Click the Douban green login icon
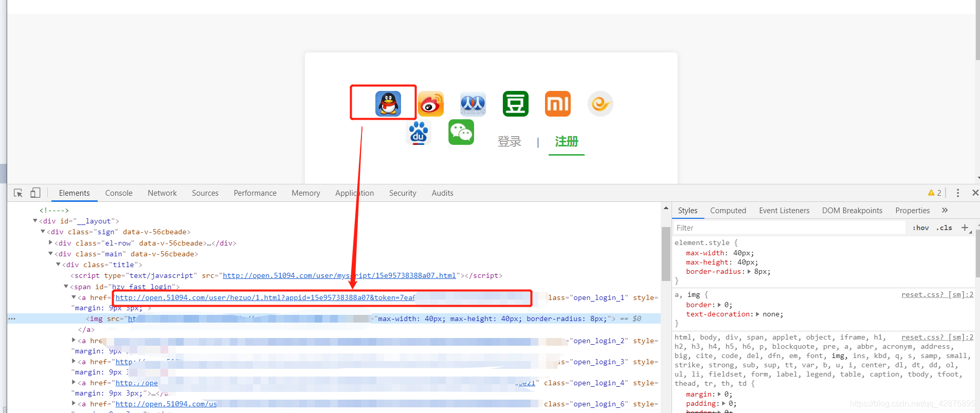 click(516, 104)
